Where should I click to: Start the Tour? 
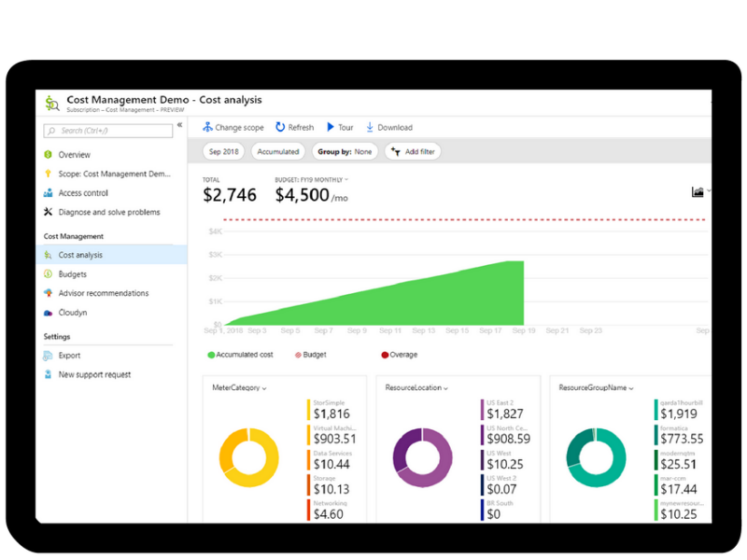[x=340, y=127]
